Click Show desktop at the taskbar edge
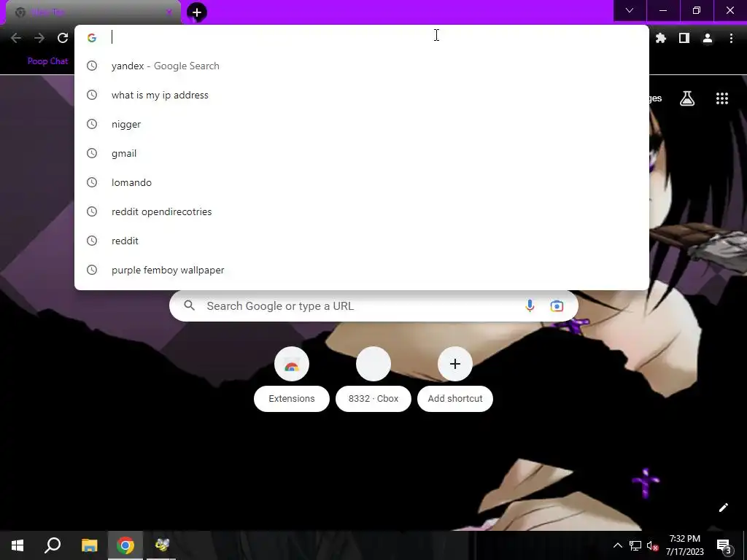The width and height of the screenshot is (747, 560). click(x=745, y=545)
